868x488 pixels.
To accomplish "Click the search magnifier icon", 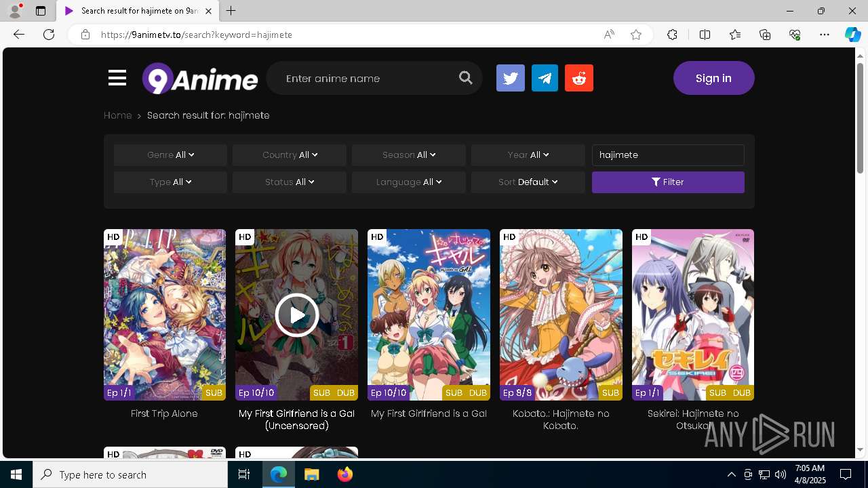I will [465, 78].
